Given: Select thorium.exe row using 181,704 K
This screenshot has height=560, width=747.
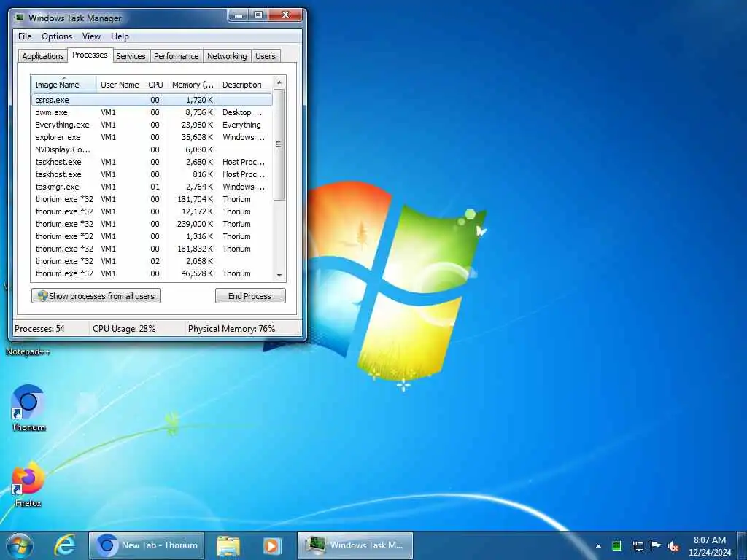Looking at the screenshot, I should click(152, 199).
